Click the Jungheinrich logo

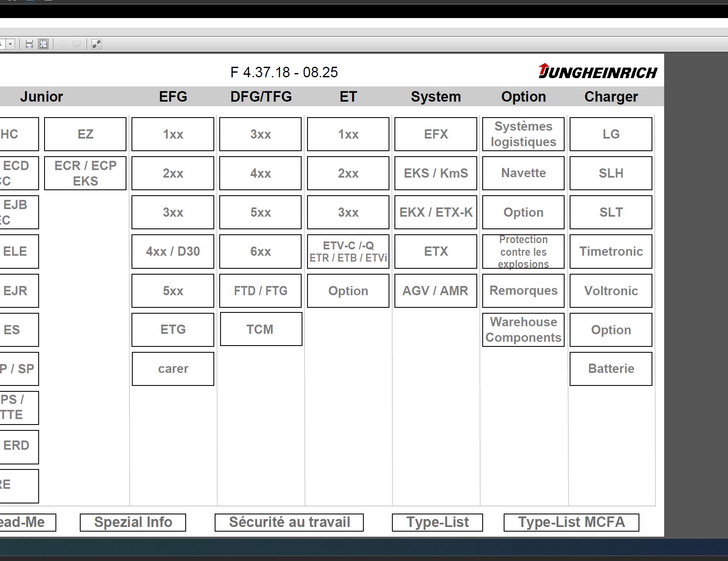[597, 71]
